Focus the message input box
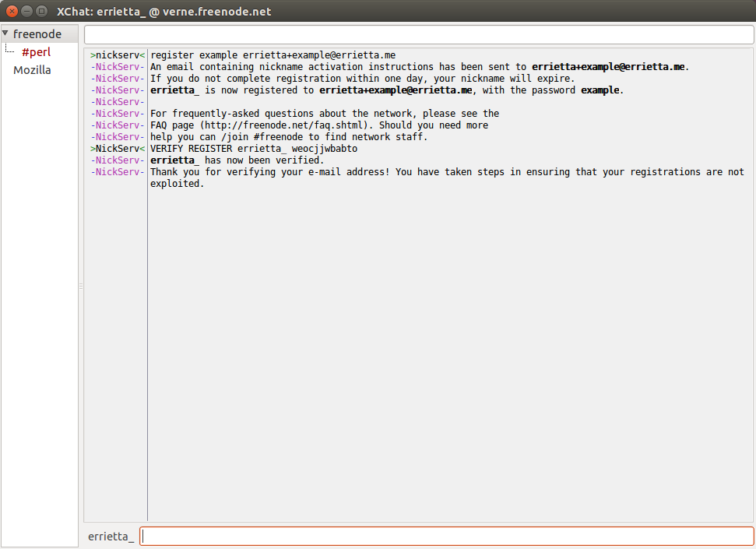 click(x=447, y=536)
